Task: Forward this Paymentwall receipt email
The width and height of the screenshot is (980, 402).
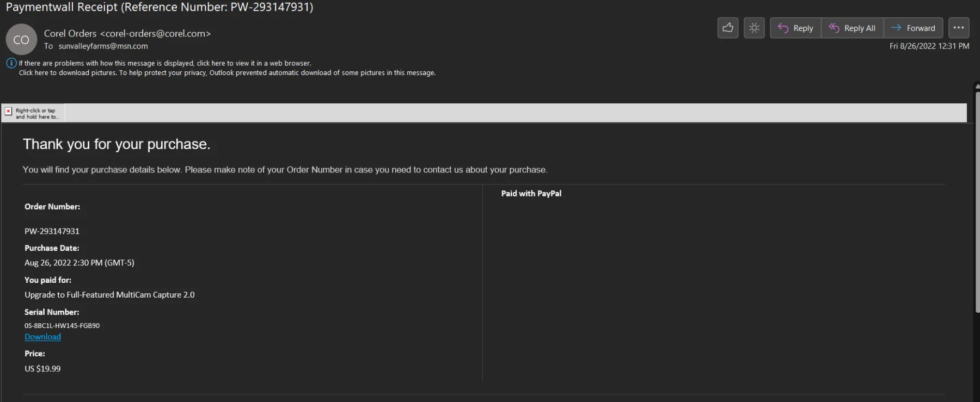Action: (913, 28)
